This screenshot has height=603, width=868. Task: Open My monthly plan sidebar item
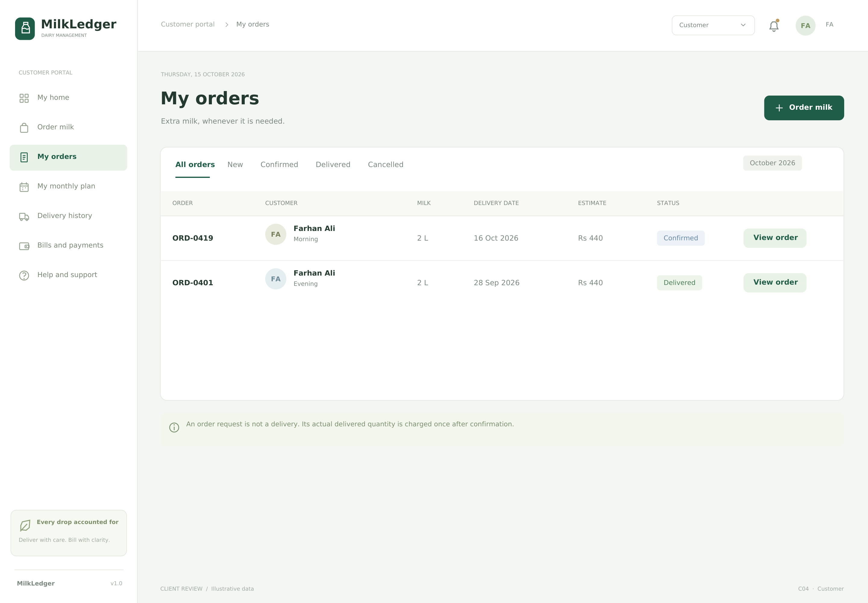tap(68, 186)
